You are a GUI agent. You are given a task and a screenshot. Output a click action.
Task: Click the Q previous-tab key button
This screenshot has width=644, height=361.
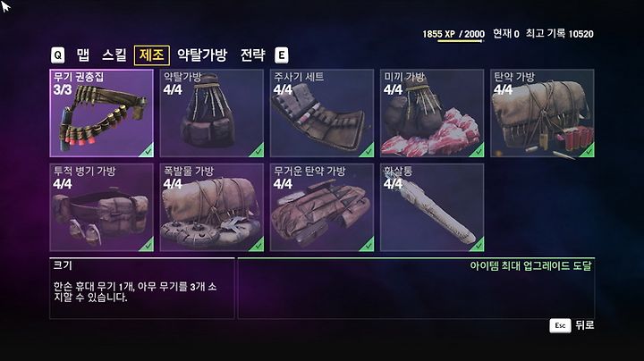(57, 55)
